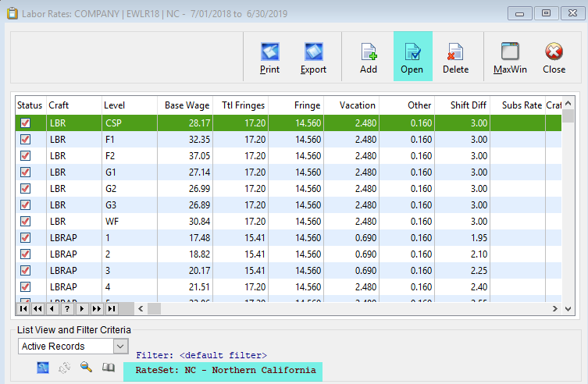588x384 pixels.
Task: Click the clipboard icon in title bar
Action: (x=12, y=13)
